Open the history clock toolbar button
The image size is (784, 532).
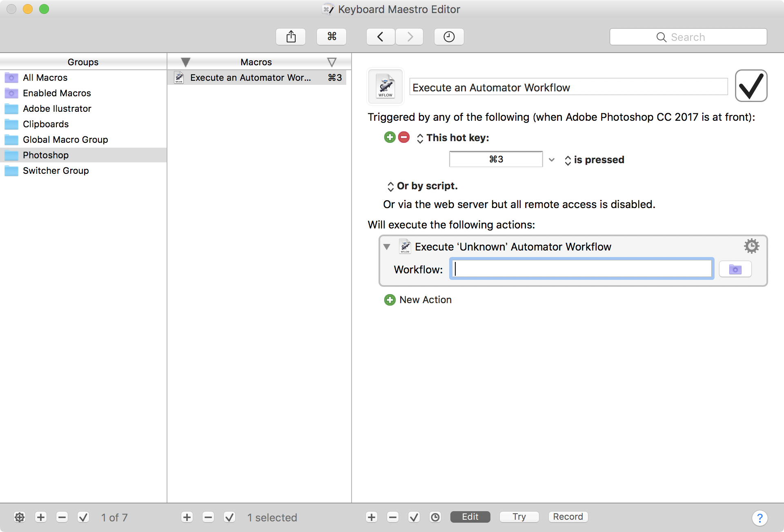(x=449, y=37)
